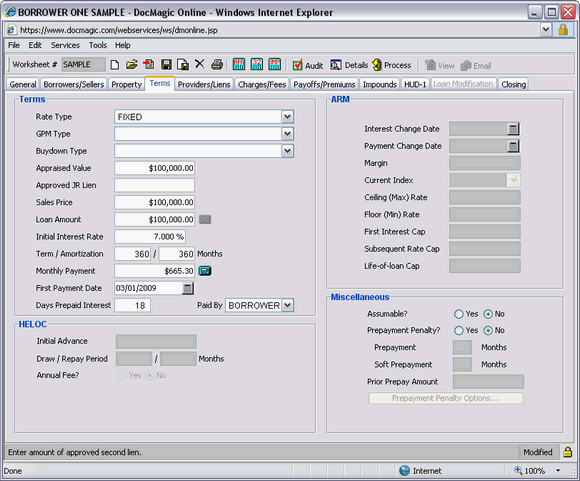580x481 pixels.
Task: Set Prepayment Penalty to Yes
Action: tap(459, 330)
